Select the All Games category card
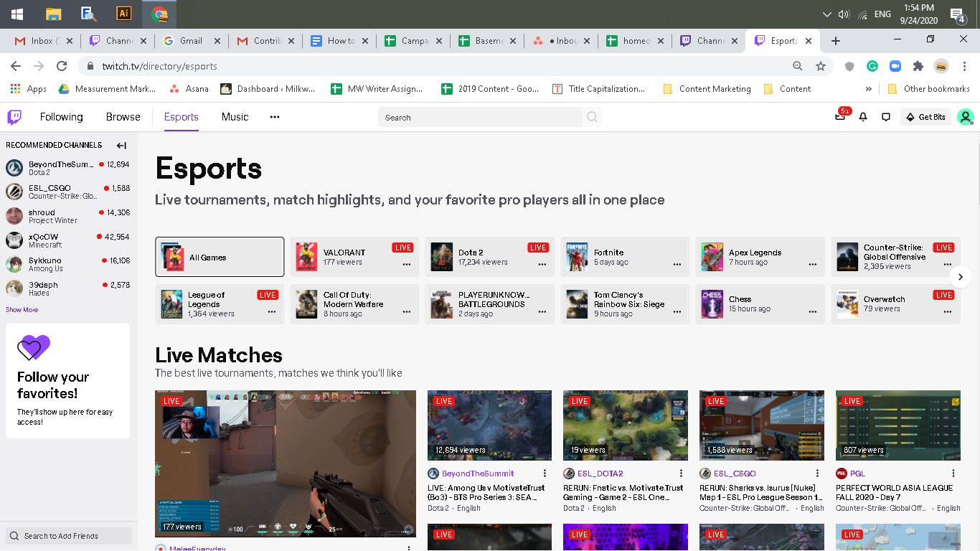Viewport: 980px width, 551px height. tap(220, 257)
